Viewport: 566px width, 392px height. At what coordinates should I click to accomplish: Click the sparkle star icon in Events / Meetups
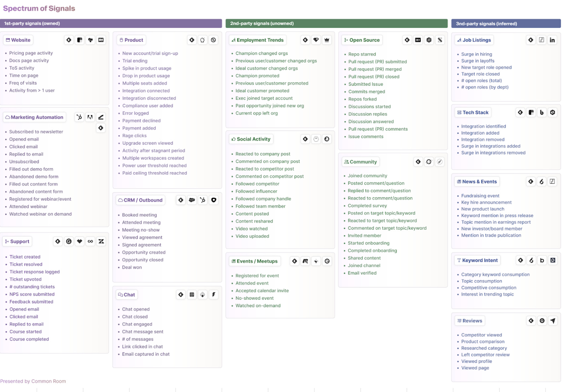(x=316, y=261)
